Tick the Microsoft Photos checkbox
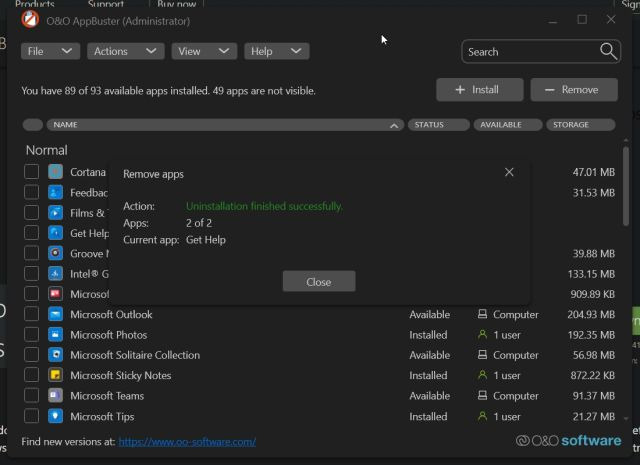The width and height of the screenshot is (640, 465). point(31,335)
